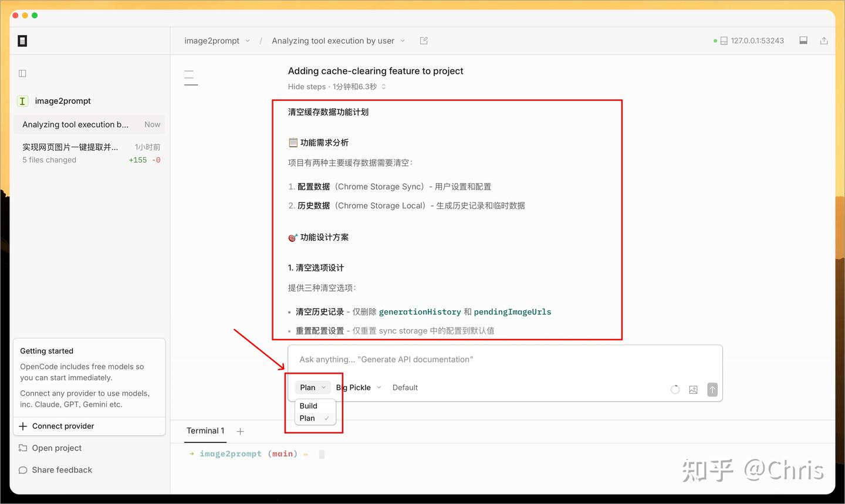The image size is (845, 504).
Task: Click Connect provider button
Action: [89, 426]
